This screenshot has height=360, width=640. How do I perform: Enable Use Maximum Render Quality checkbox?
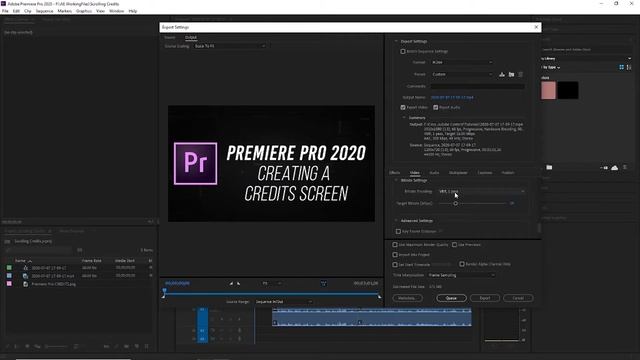[395, 245]
